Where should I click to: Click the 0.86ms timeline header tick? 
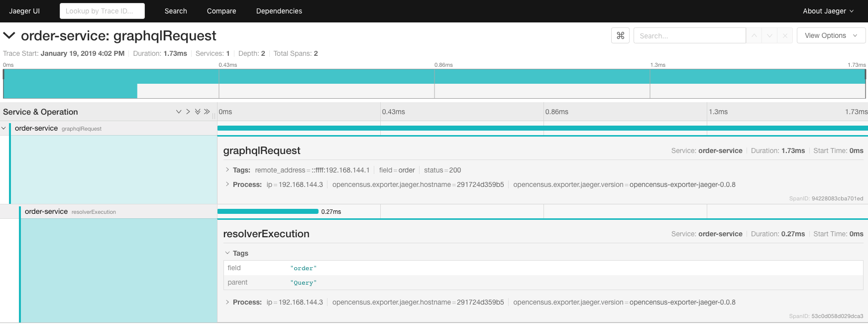coord(556,112)
